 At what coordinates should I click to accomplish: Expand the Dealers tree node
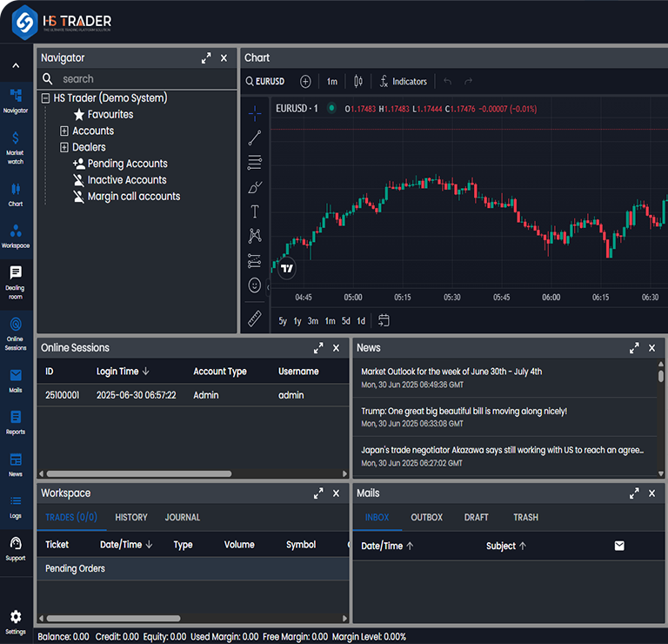pyautogui.click(x=63, y=147)
